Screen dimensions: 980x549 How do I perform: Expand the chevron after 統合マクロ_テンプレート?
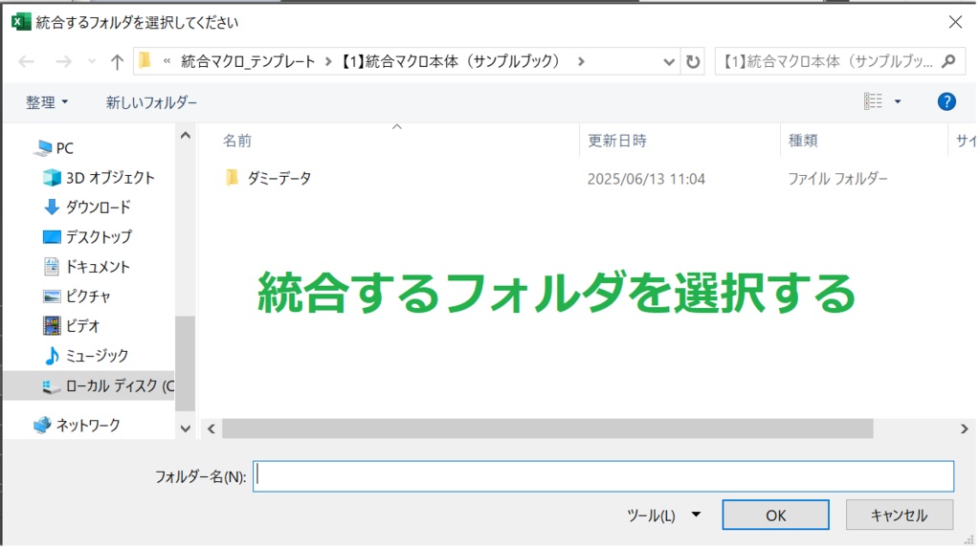click(327, 61)
